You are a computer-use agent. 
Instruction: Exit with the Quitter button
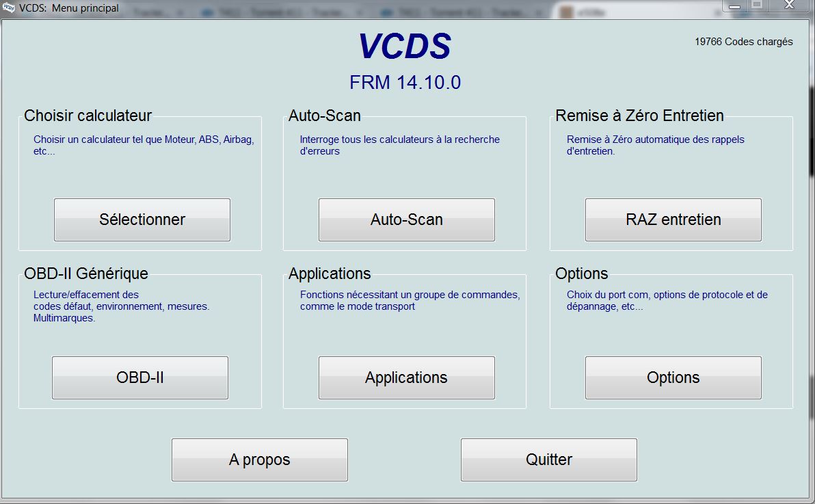click(x=548, y=460)
